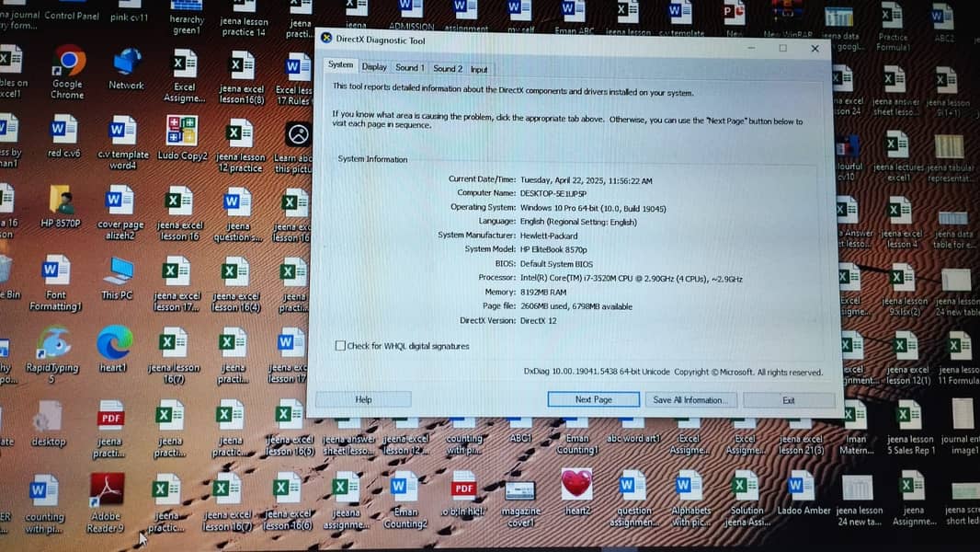
Task: Click Operating System value Windows 10 Pro
Action: 593,209
